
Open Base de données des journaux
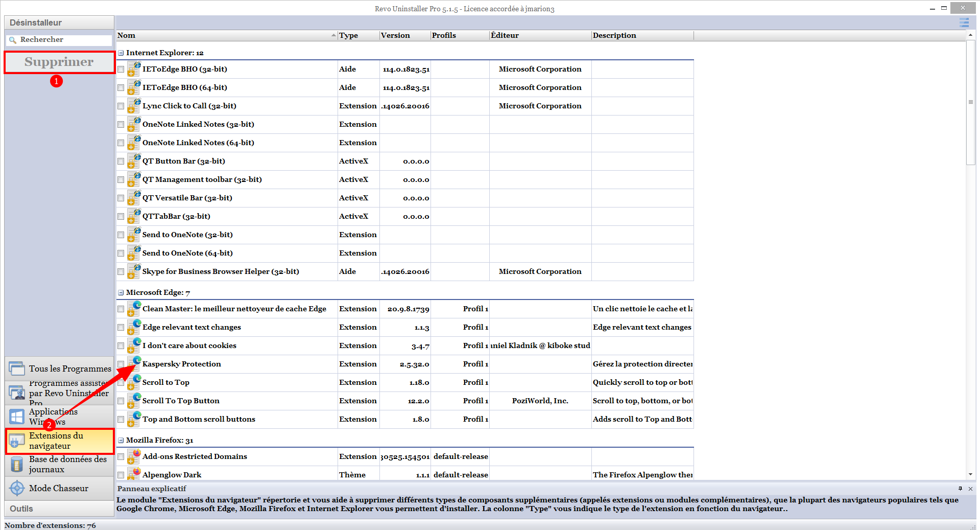click(x=59, y=464)
